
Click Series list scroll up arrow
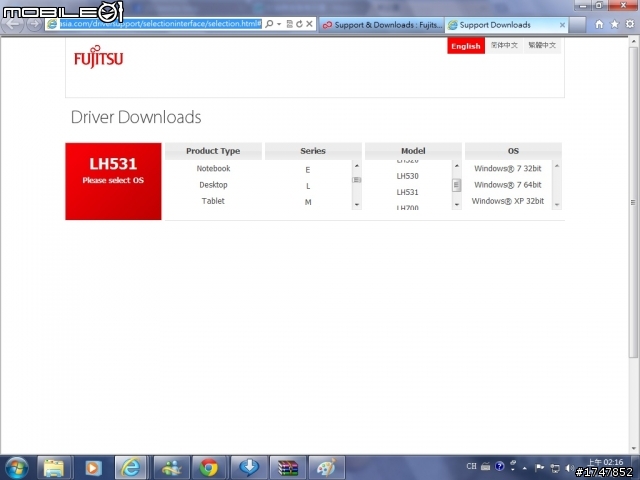pyautogui.click(x=357, y=166)
